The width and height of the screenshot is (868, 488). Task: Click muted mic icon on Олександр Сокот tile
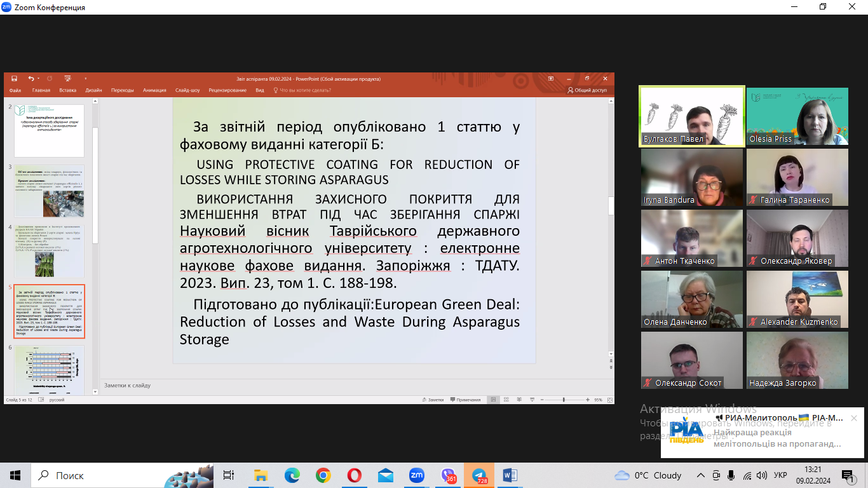pyautogui.click(x=648, y=383)
